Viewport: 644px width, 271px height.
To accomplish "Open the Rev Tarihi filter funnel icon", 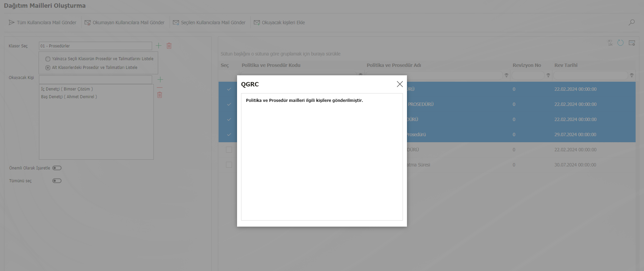I will click(x=632, y=75).
